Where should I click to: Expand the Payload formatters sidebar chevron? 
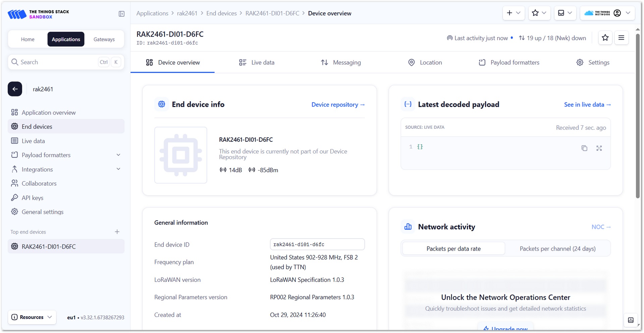pyautogui.click(x=118, y=155)
